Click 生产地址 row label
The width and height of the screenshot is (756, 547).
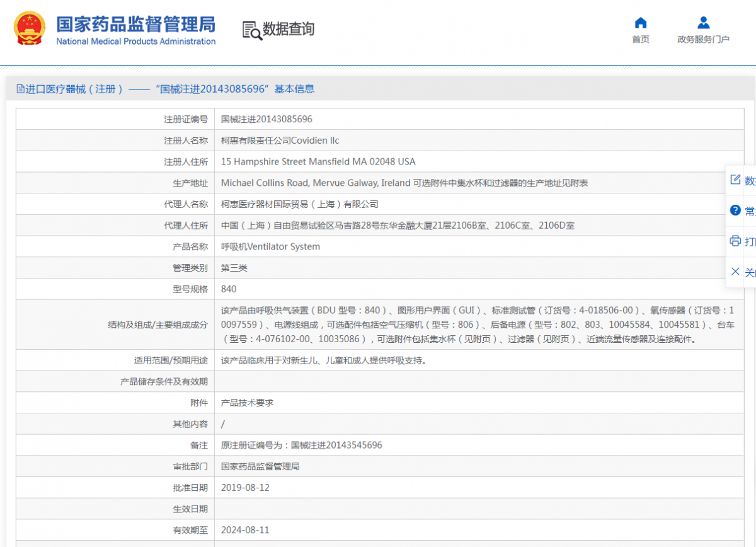190,183
